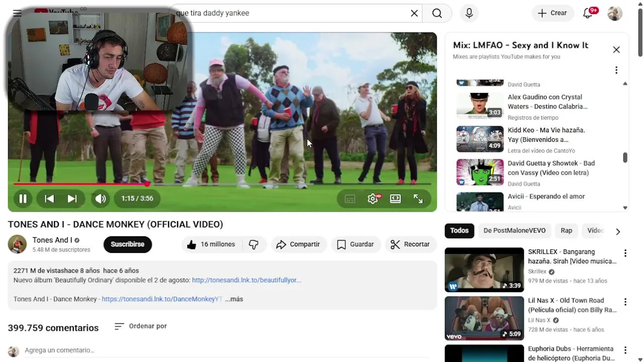The image size is (644, 362).
Task: Close the LMFAO mix playlist panel
Action: (616, 50)
